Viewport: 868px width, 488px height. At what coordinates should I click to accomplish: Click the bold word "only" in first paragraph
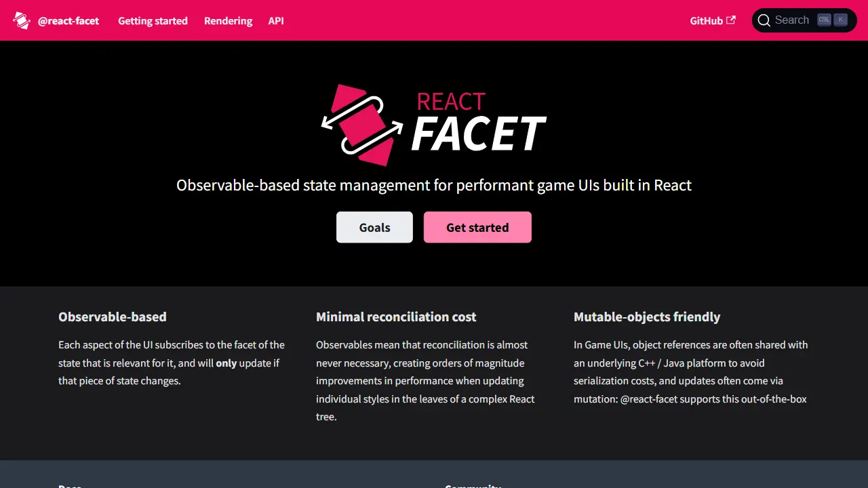pyautogui.click(x=226, y=363)
